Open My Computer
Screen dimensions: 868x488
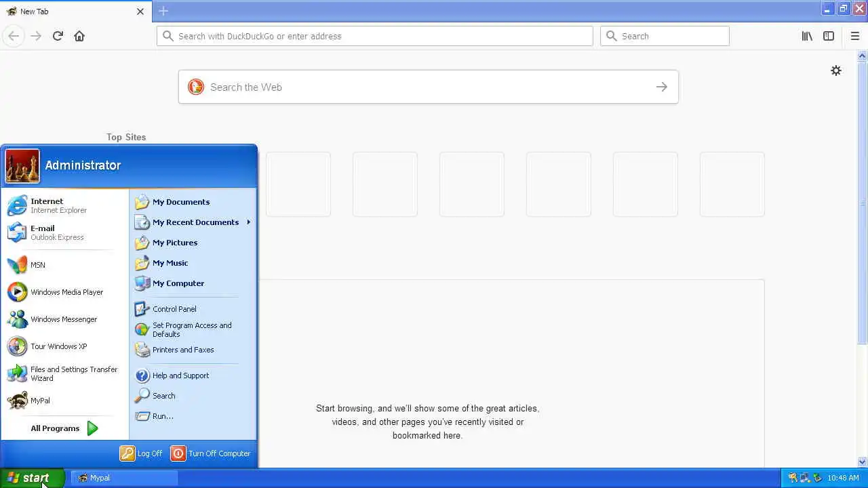pos(192,283)
